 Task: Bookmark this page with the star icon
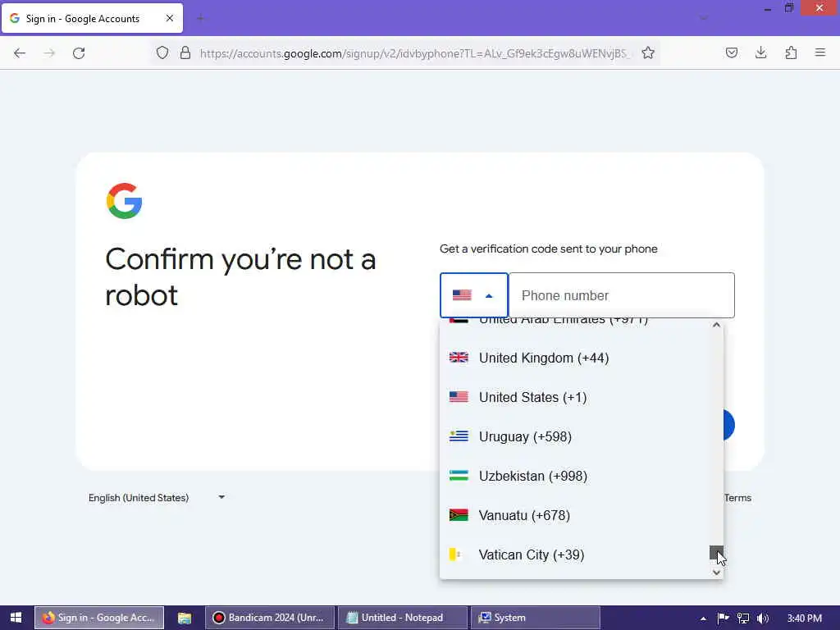tap(648, 52)
